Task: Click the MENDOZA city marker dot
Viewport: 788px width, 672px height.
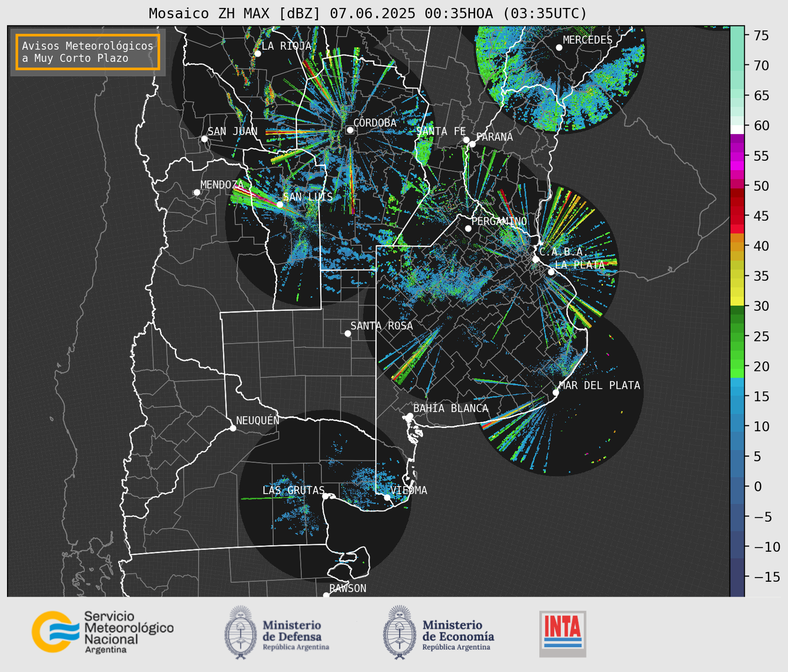Action: pyautogui.click(x=197, y=193)
